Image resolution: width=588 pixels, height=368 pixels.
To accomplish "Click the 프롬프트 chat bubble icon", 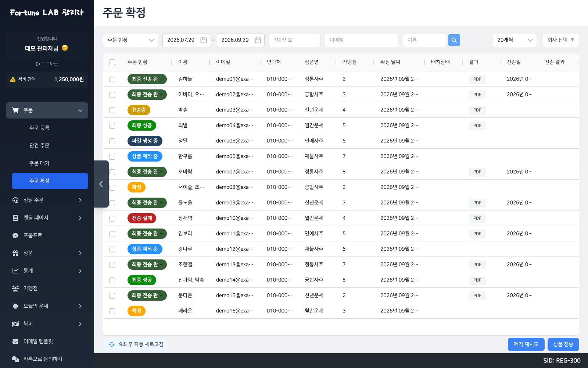I will (x=15, y=236).
